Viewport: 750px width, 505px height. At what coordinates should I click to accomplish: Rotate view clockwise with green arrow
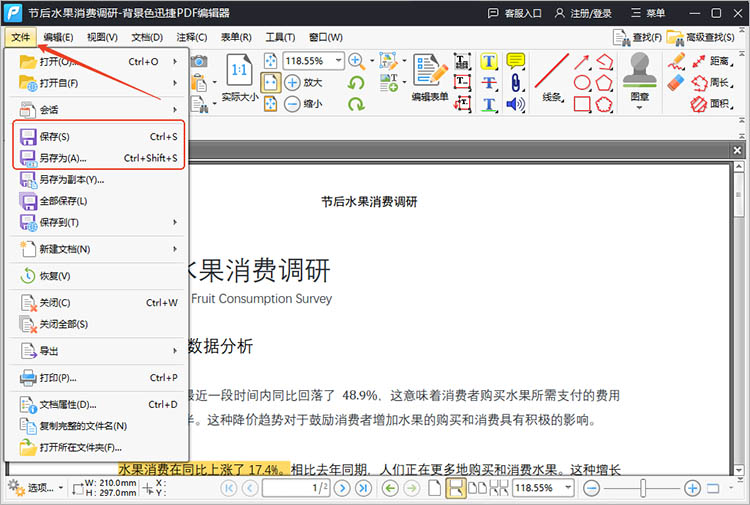pos(356,104)
